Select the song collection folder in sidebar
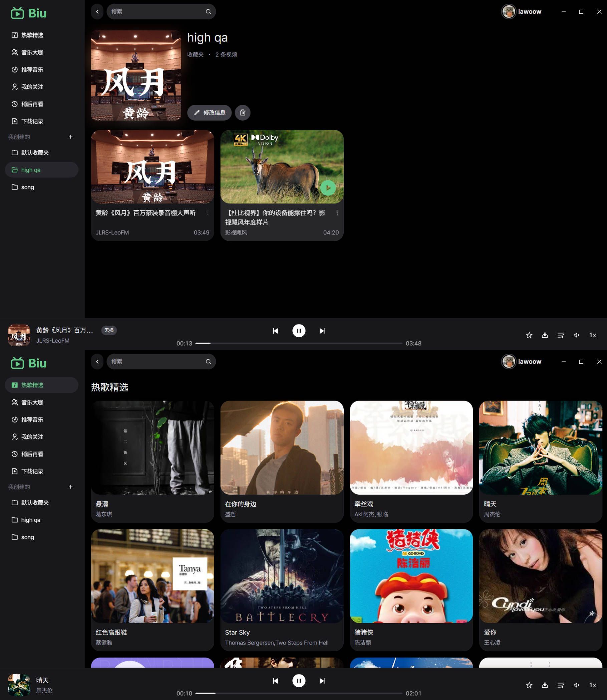The width and height of the screenshot is (607, 700). (x=27, y=187)
